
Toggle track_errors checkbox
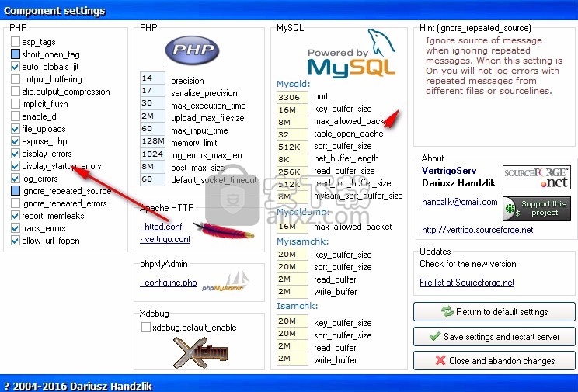click(15, 228)
